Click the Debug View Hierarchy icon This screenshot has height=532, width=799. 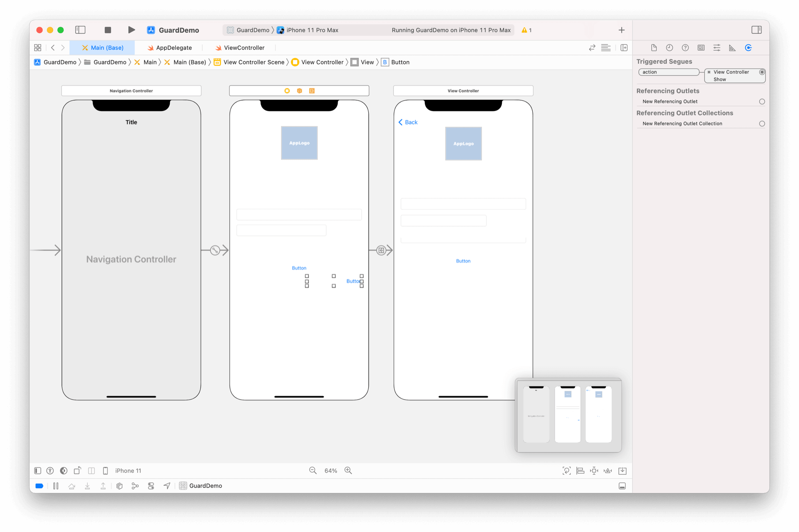point(119,486)
